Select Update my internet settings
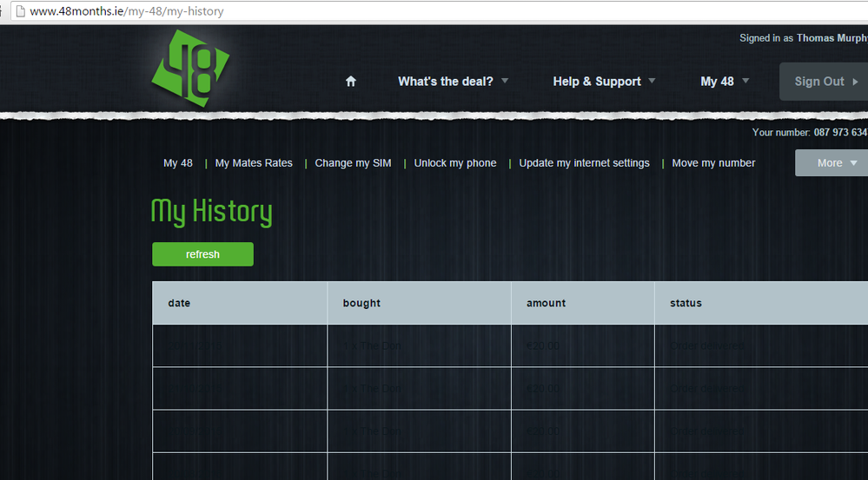 click(x=584, y=163)
